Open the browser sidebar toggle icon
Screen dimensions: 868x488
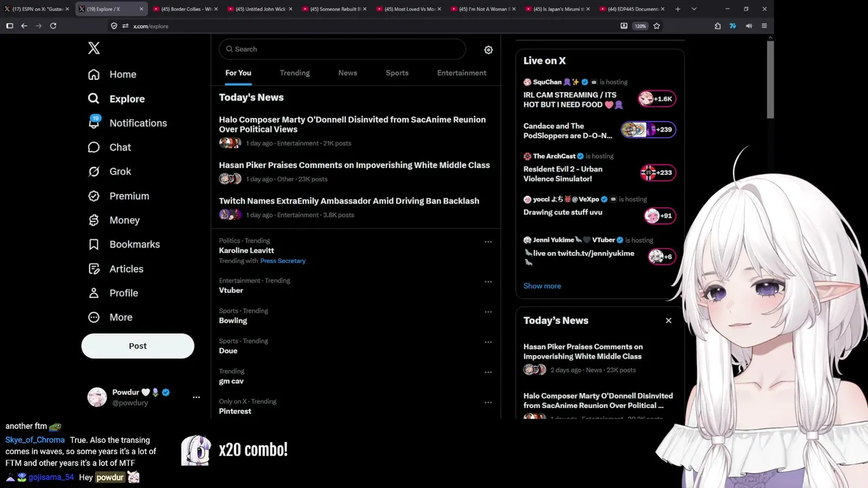coord(9,26)
